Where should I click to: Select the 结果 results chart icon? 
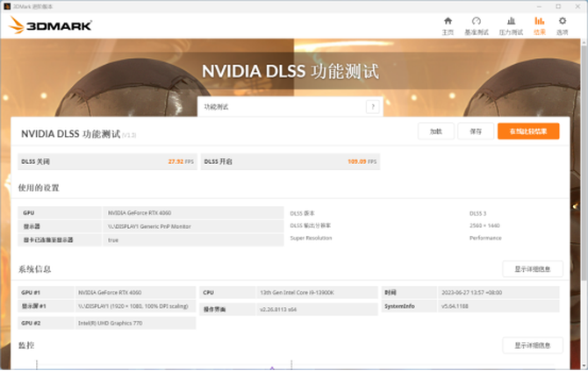[539, 25]
